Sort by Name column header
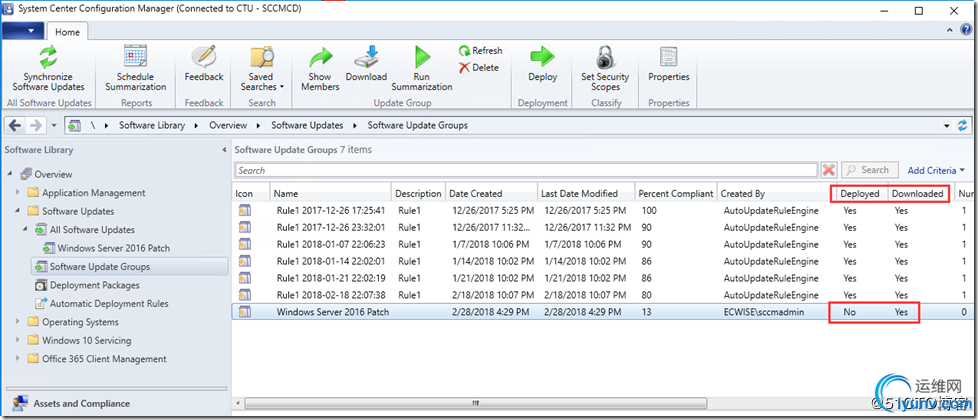Image resolution: width=978 pixels, height=420 pixels. coord(331,193)
